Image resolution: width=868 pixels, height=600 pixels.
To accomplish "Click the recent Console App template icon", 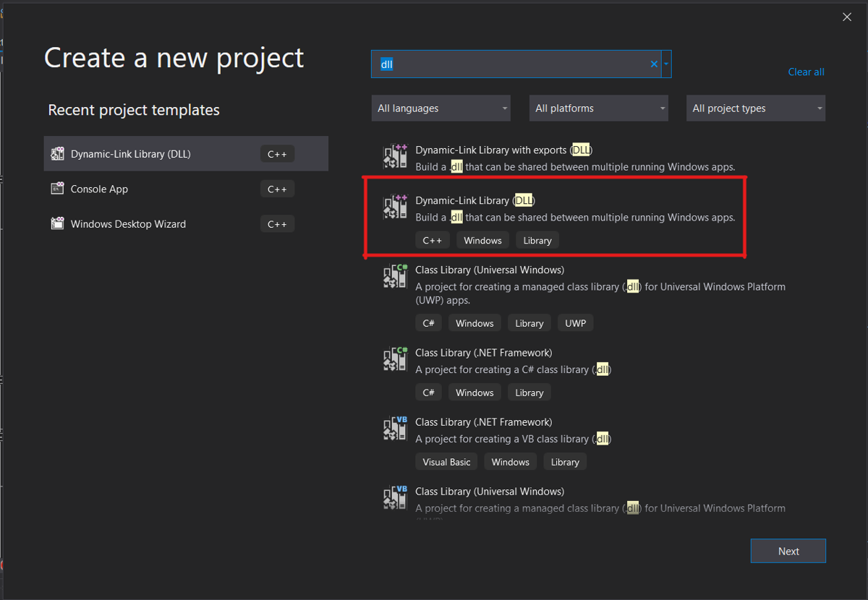I will coord(57,189).
